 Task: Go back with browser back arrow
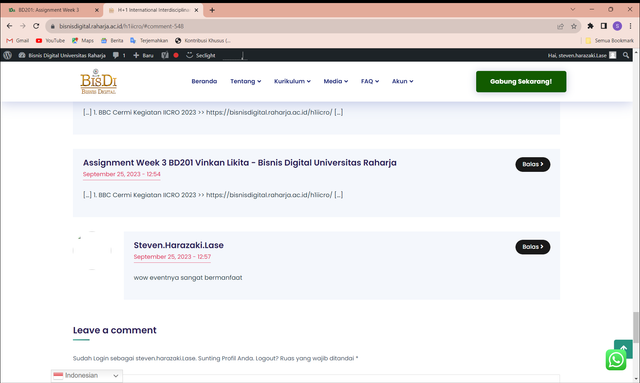point(9,26)
